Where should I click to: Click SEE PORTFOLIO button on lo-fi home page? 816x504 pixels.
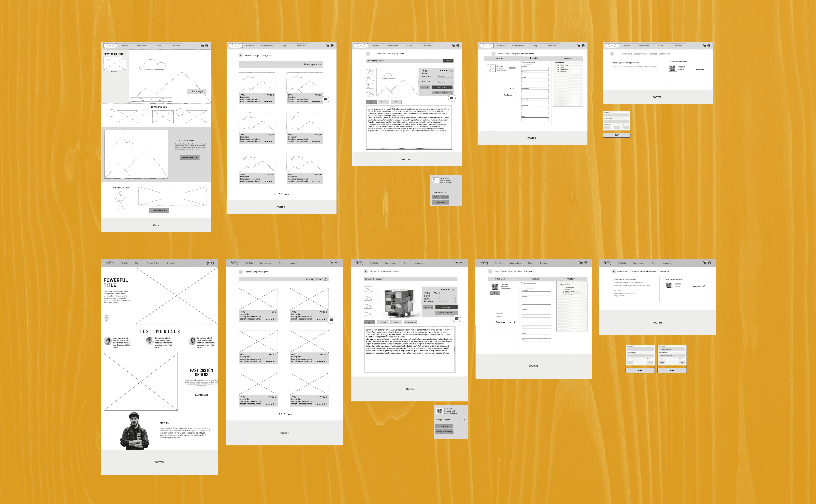pos(190,158)
